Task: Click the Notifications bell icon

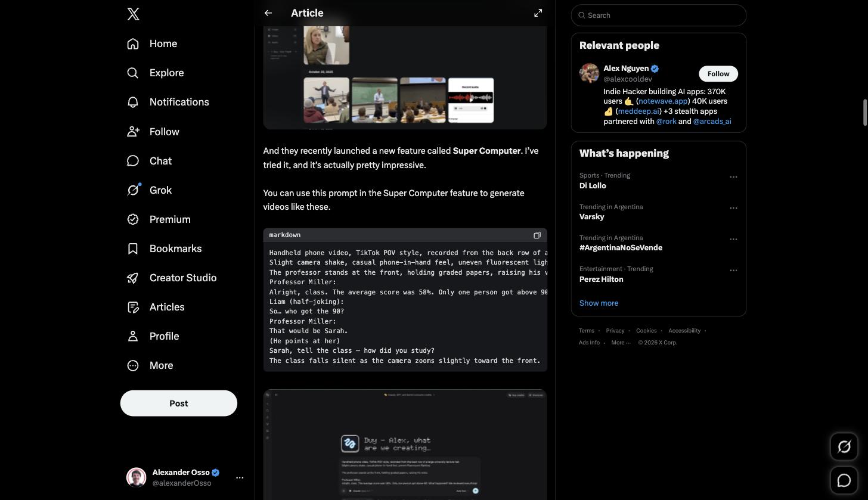Action: tap(133, 102)
